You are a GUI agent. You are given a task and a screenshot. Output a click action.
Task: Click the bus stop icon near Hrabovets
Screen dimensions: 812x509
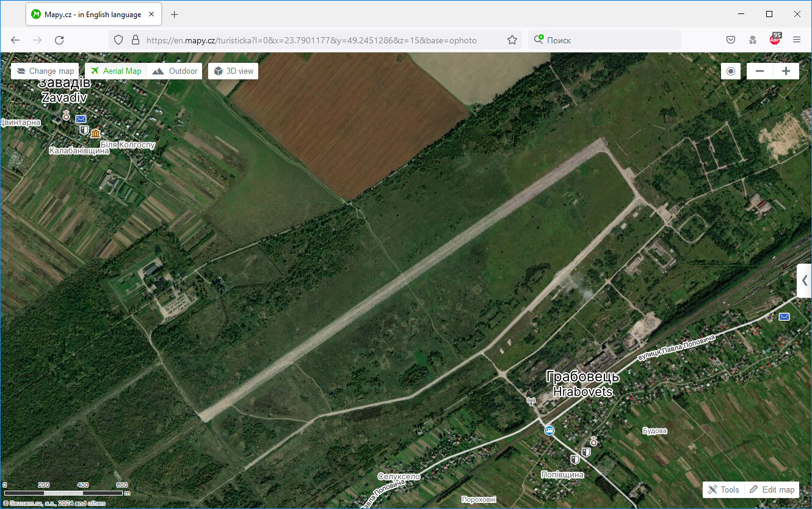coord(549,431)
